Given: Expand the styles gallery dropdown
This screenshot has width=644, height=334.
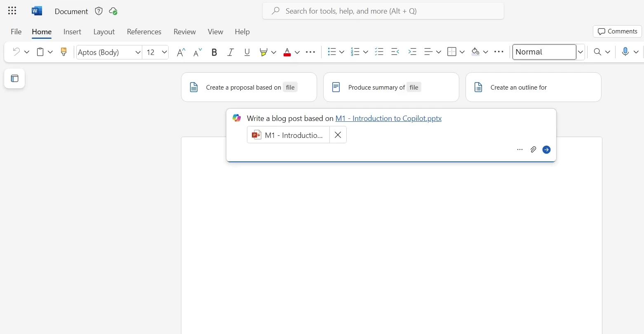Looking at the screenshot, I should click(x=581, y=52).
